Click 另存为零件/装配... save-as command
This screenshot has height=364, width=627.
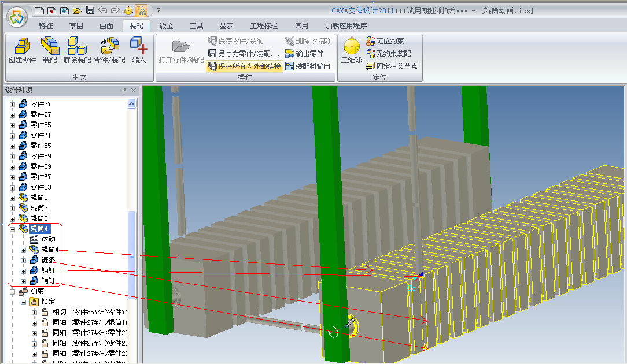pos(244,53)
